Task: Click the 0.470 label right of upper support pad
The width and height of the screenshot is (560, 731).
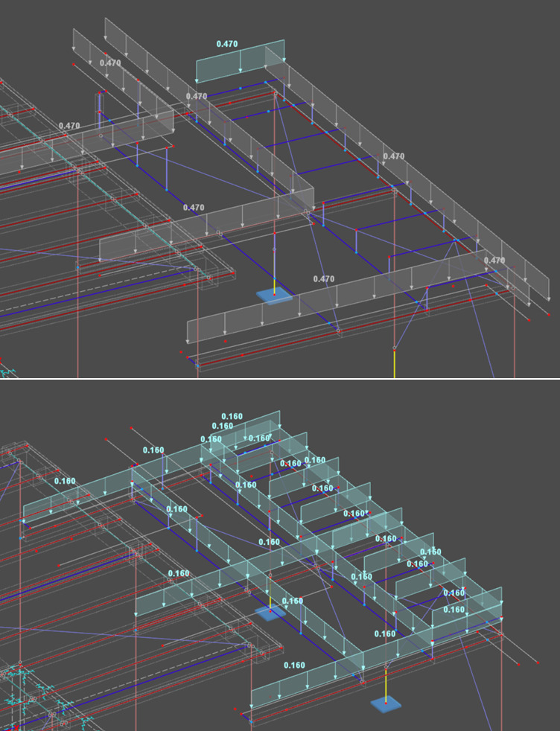Action: click(x=323, y=278)
